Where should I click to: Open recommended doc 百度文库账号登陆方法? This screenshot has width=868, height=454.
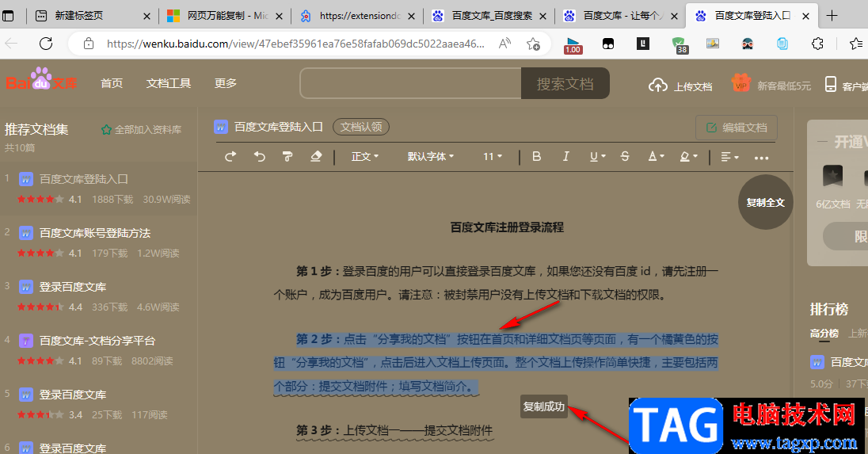[x=95, y=233]
